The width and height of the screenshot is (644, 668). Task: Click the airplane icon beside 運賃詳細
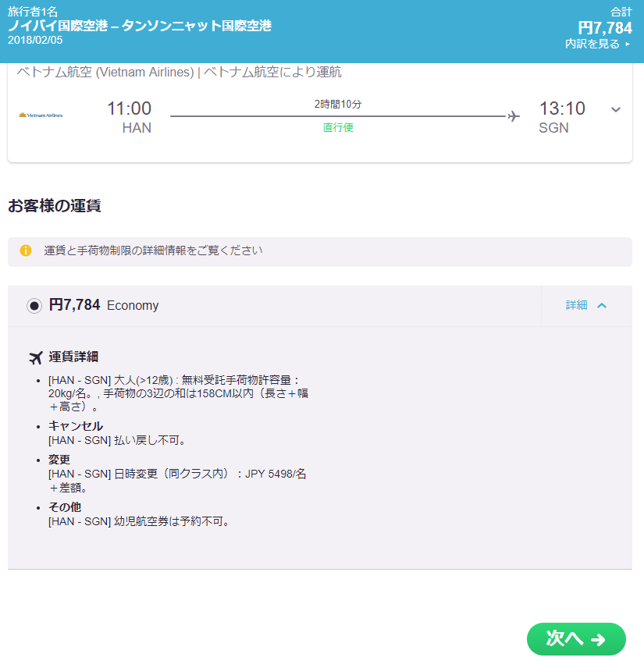coord(36,357)
